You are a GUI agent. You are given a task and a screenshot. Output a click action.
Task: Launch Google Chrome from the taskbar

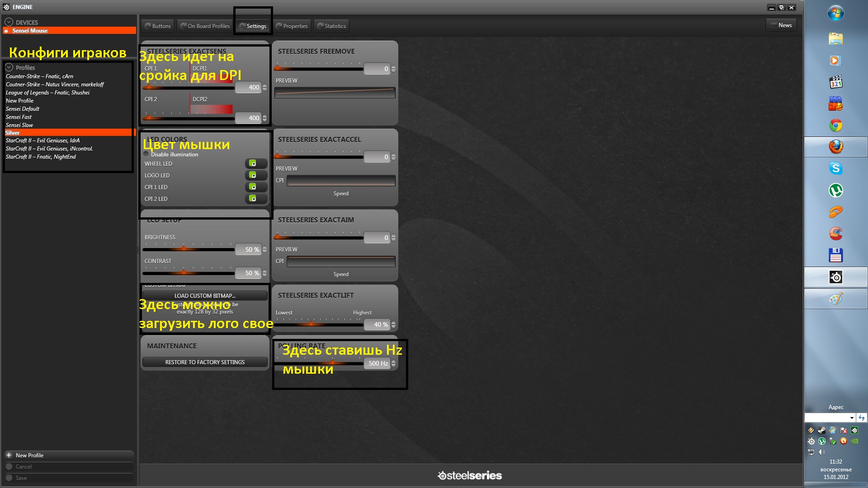coord(836,125)
